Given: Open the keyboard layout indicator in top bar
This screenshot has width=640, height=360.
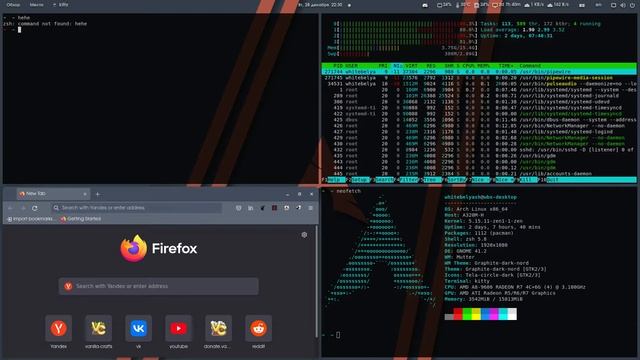Looking at the screenshot, I should click(x=598, y=5).
